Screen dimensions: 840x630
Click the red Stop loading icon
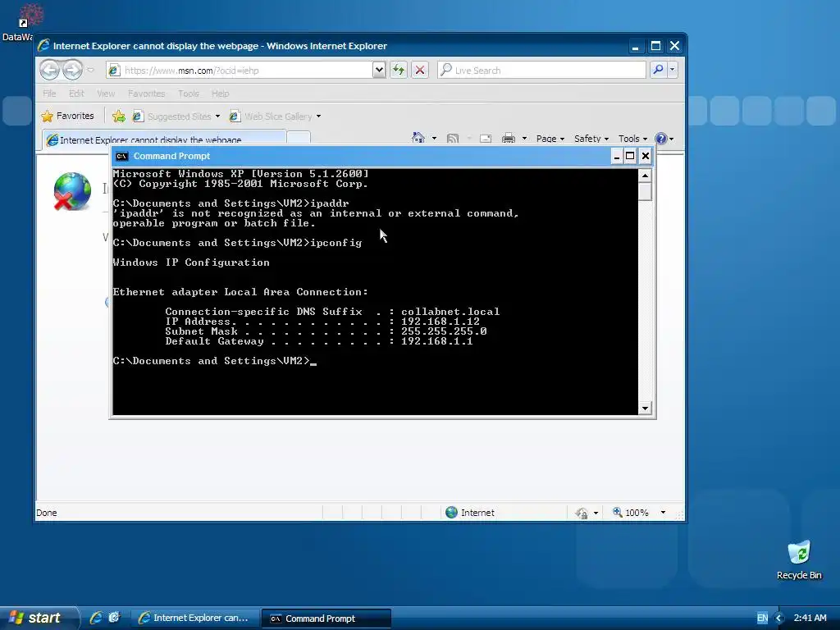pos(420,71)
